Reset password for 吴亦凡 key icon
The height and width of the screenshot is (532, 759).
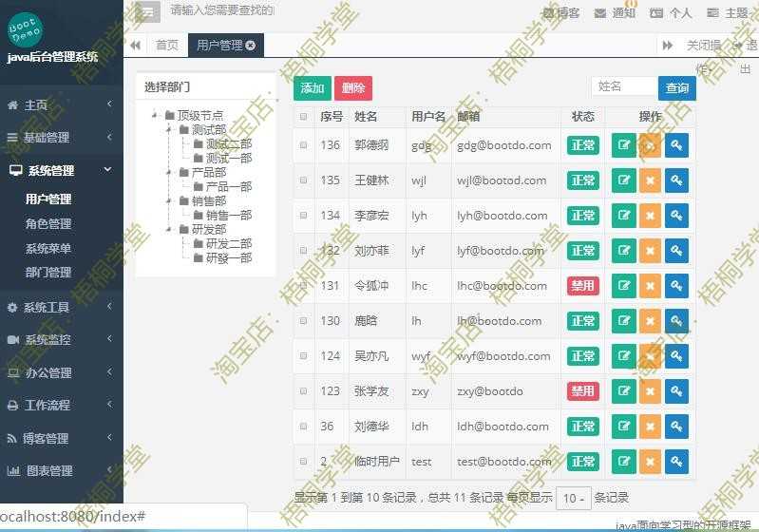676,356
